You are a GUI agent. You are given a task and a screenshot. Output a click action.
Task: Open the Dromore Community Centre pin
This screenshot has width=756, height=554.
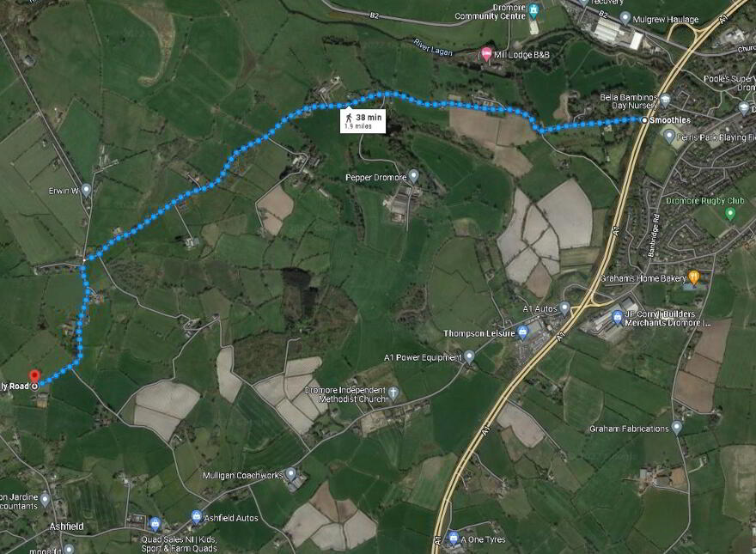[x=533, y=10]
